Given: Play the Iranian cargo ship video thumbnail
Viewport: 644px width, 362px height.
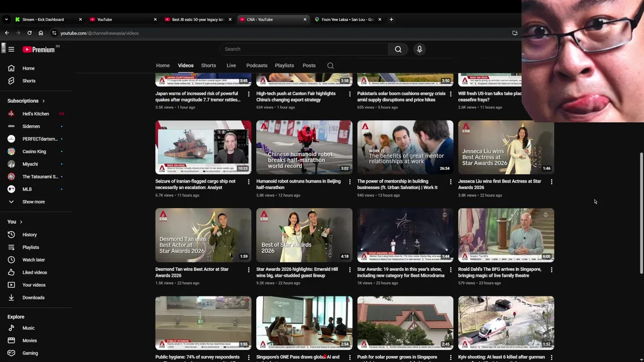Looking at the screenshot, I should coord(203,147).
